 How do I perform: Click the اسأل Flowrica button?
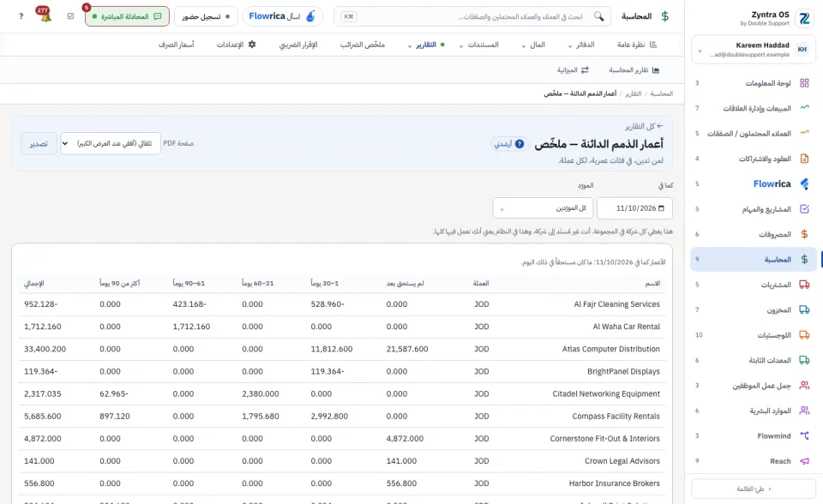(x=282, y=16)
